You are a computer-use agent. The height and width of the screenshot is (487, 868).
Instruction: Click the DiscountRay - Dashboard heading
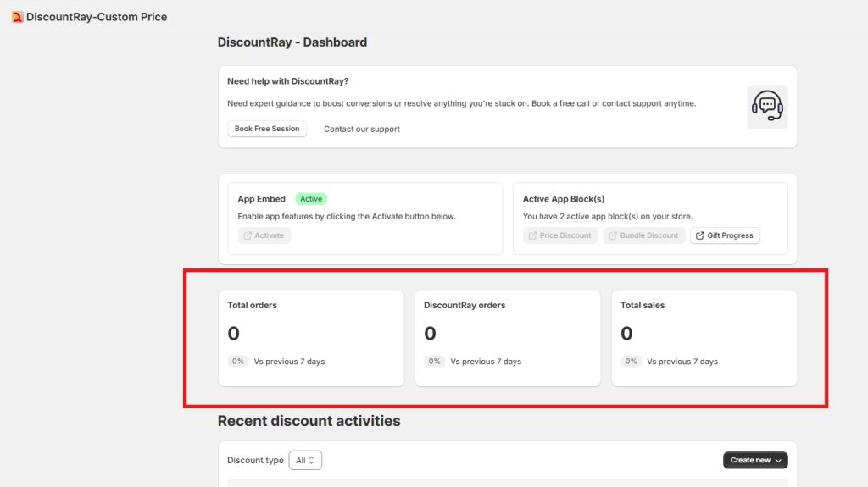(292, 42)
